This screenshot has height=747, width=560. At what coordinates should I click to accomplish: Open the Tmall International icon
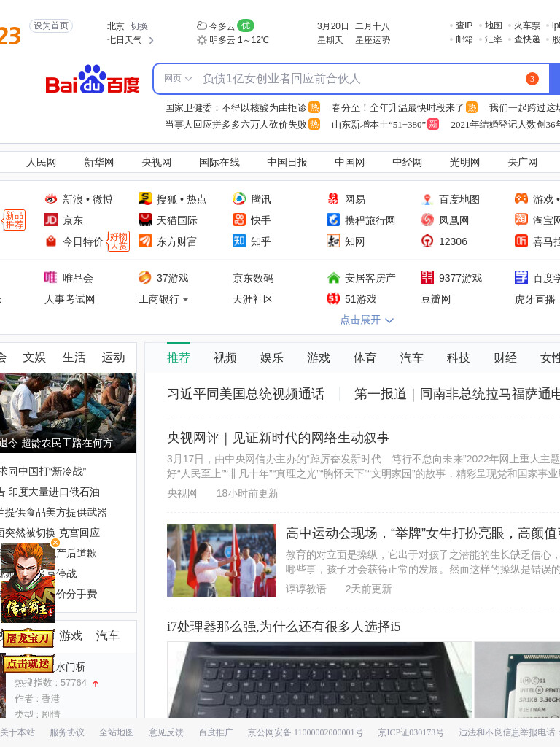[145, 220]
